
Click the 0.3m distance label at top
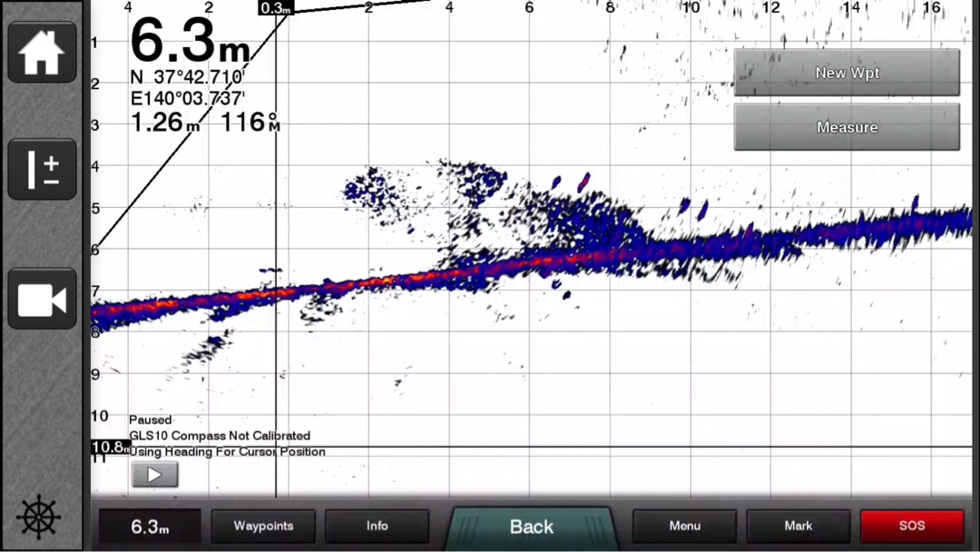[x=276, y=8]
